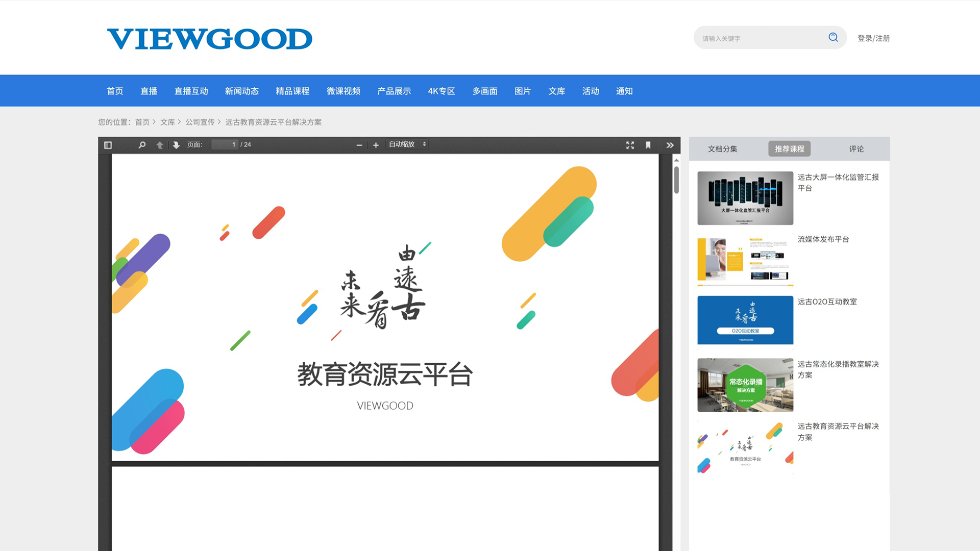Click the bookmark current view icon
Viewport: 980px width, 551px height.
pos(648,145)
